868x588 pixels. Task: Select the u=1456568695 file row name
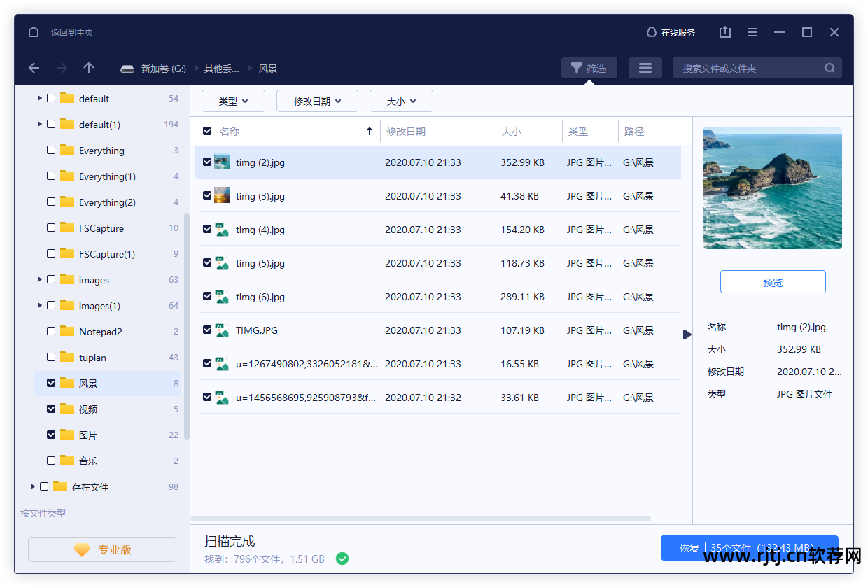(307, 397)
